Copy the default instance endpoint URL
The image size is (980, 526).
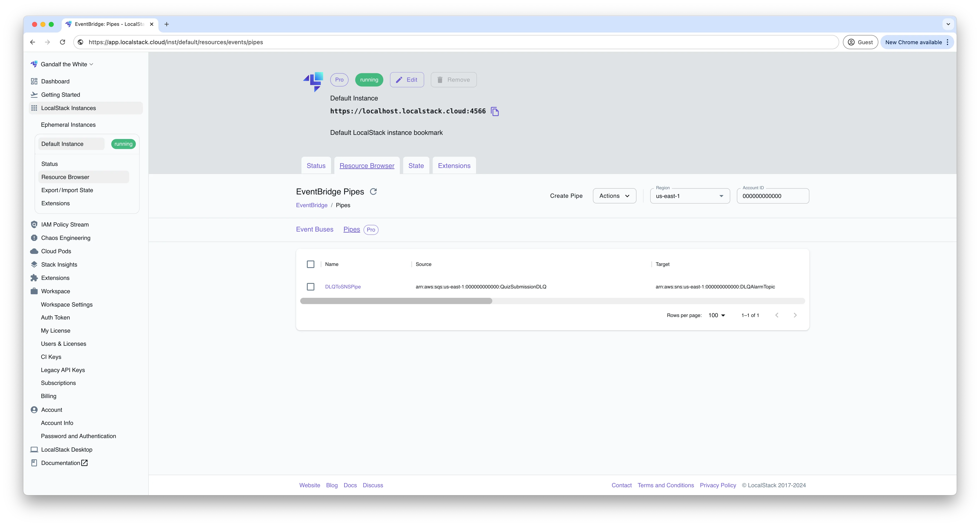tap(495, 111)
